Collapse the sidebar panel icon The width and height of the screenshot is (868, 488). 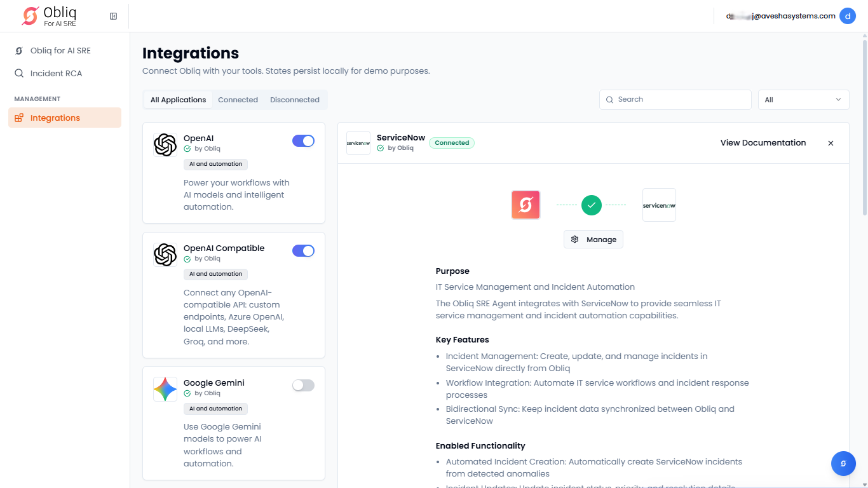coord(113,16)
